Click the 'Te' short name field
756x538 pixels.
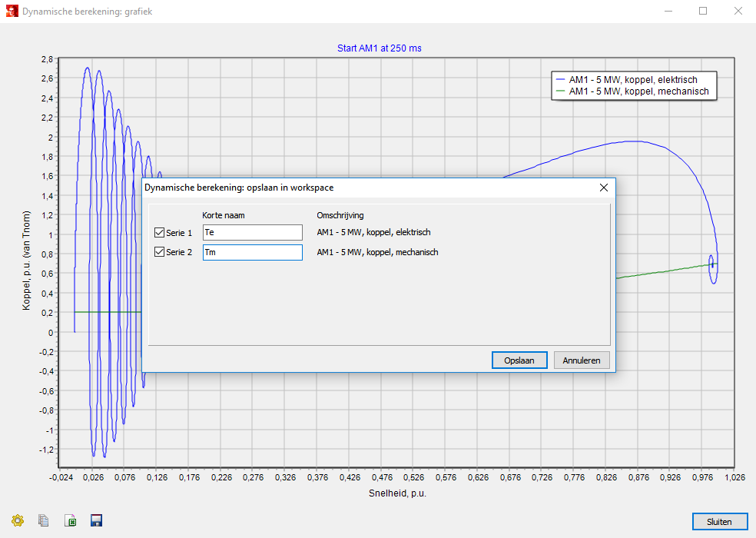[x=252, y=232]
